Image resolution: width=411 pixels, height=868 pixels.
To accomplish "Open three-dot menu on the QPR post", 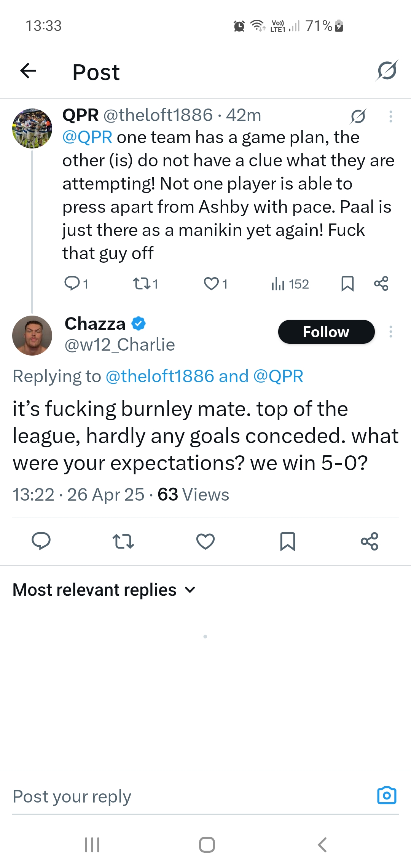I will (x=390, y=116).
